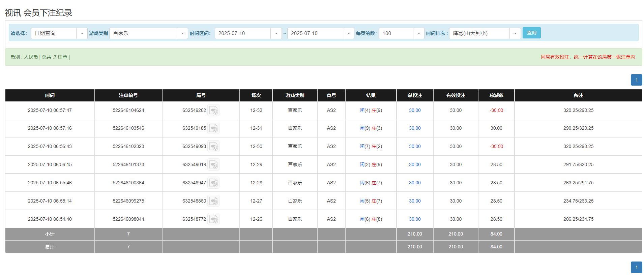Open video replay icon for round 632549262

click(213, 111)
